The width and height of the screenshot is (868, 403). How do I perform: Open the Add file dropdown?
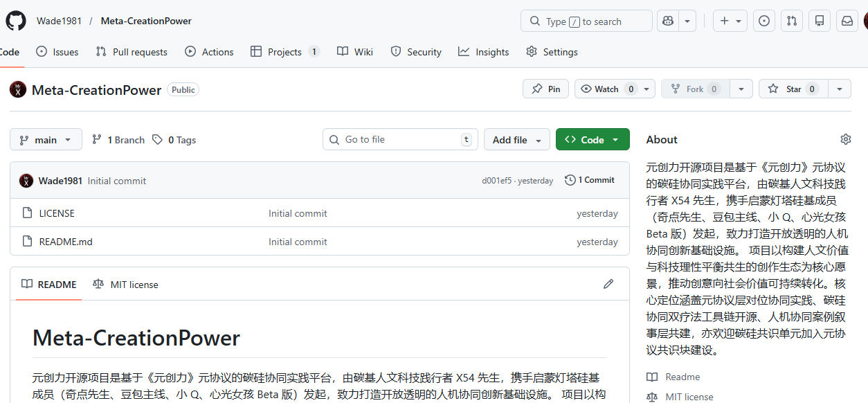pos(517,139)
